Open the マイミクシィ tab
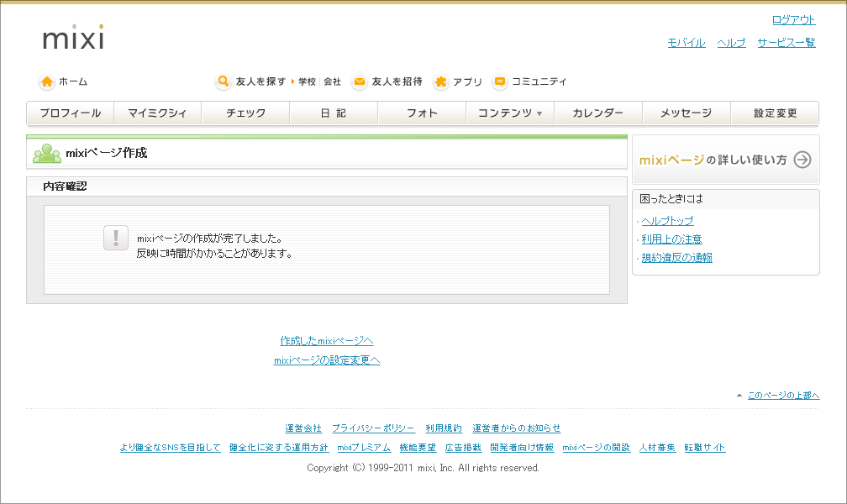Image resolution: width=847 pixels, height=504 pixels. pyautogui.click(x=157, y=113)
